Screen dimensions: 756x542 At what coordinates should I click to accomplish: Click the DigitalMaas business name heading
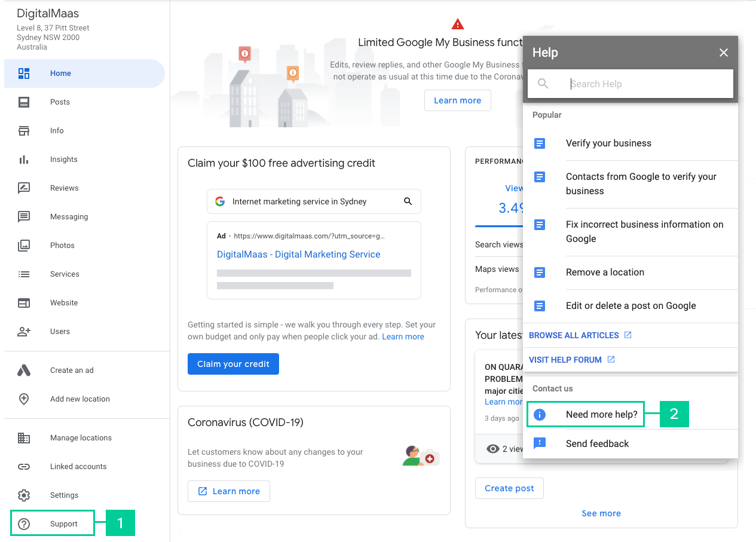pyautogui.click(x=48, y=14)
